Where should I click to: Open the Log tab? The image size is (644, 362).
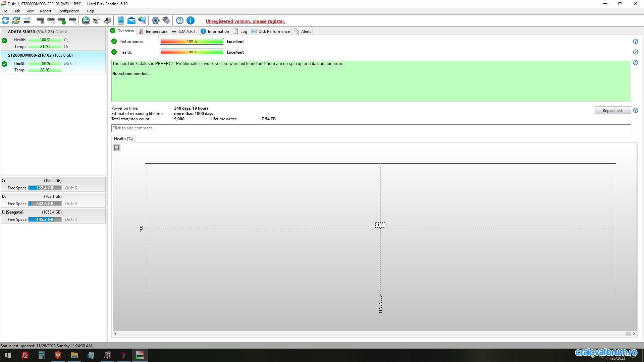click(240, 31)
